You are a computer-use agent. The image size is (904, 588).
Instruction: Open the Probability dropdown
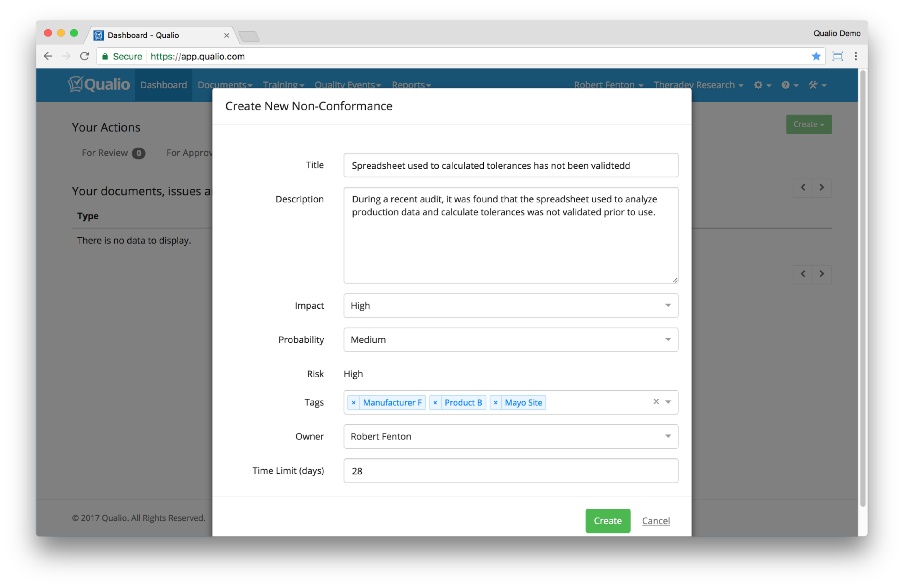[x=510, y=340]
